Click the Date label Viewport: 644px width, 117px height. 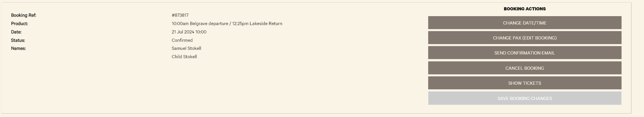pos(16,32)
